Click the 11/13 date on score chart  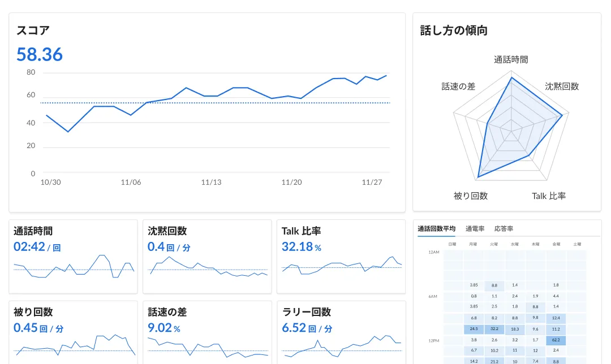click(211, 183)
